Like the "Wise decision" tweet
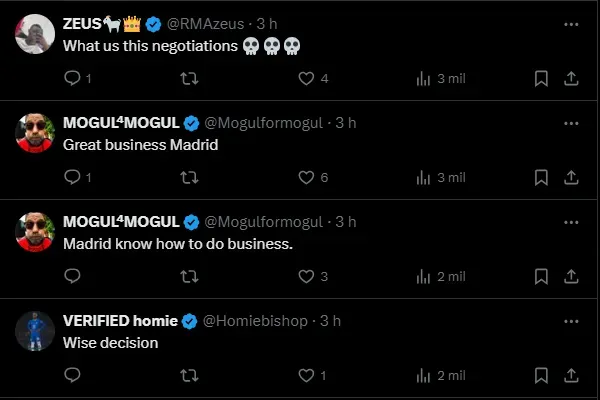The image size is (600, 400). point(307,375)
